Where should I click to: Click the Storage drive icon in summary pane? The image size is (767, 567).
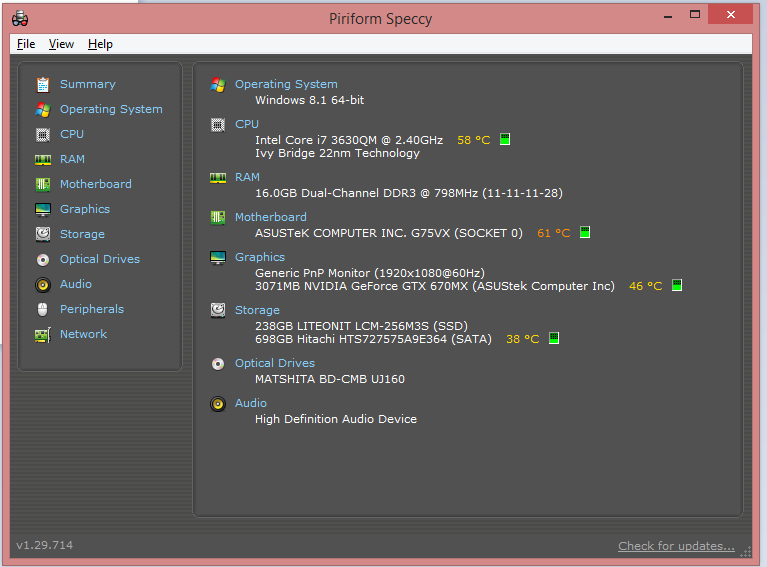pos(218,310)
